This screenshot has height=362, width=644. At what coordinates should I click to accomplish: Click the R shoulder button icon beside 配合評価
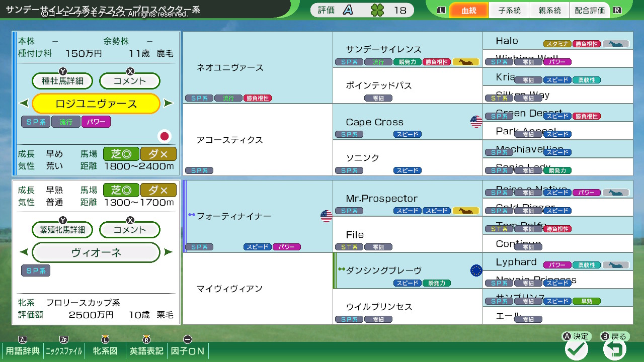[x=617, y=10]
